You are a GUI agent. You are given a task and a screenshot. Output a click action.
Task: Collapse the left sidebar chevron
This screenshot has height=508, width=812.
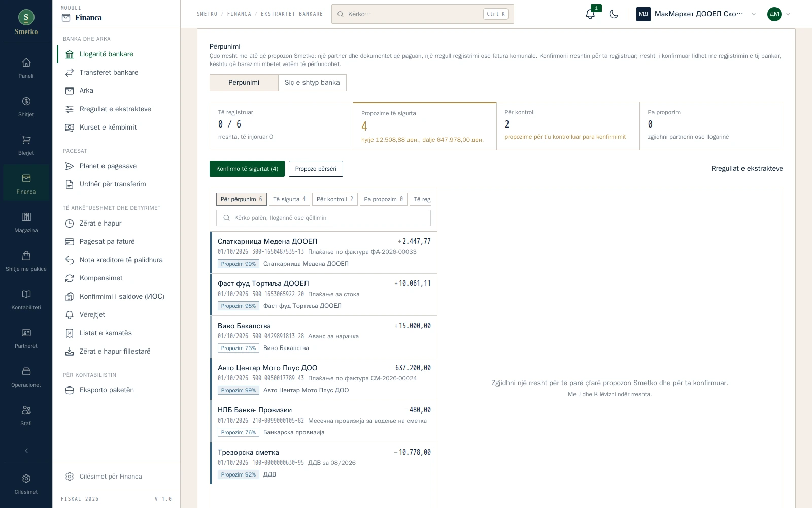(26, 451)
